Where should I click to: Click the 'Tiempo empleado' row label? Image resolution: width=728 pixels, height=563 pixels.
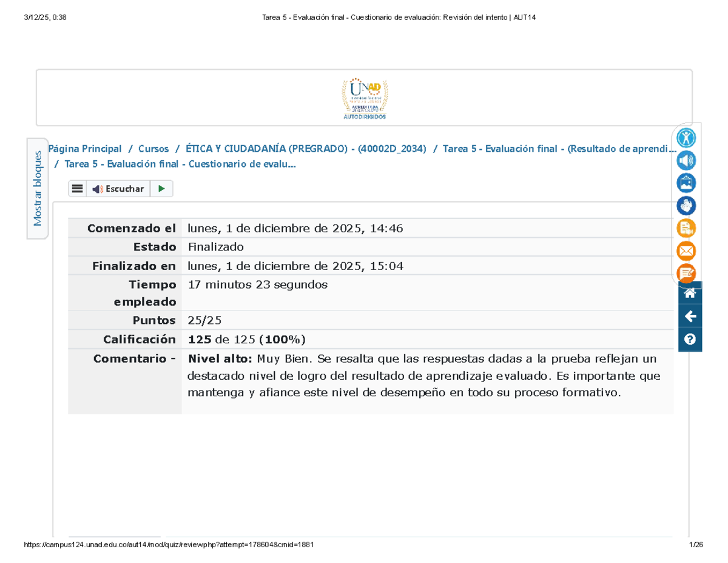(x=146, y=293)
